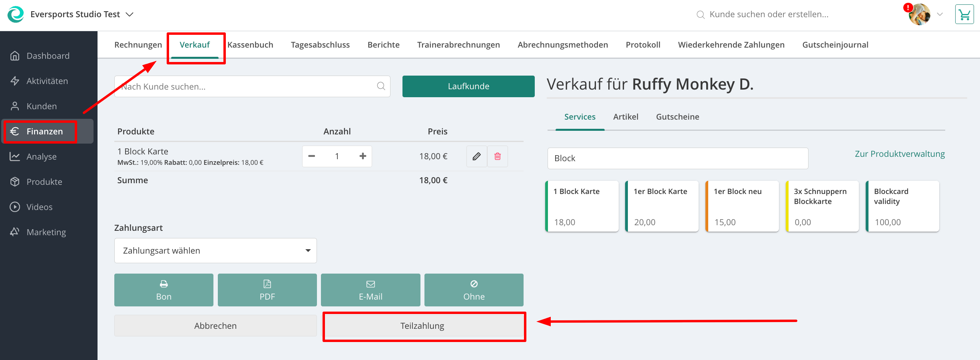Screen dimensions: 980x360
Task: Delete the Block Karte item with trash icon
Action: [x=498, y=156]
